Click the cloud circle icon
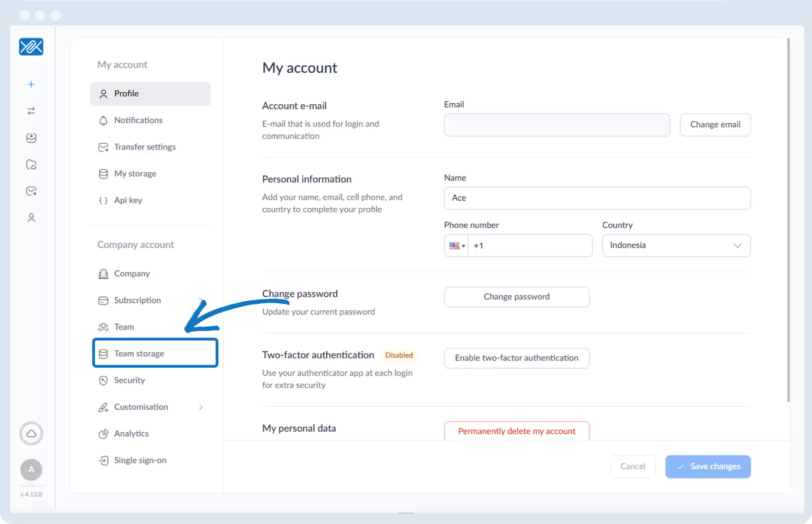The height and width of the screenshot is (524, 812). (31, 433)
